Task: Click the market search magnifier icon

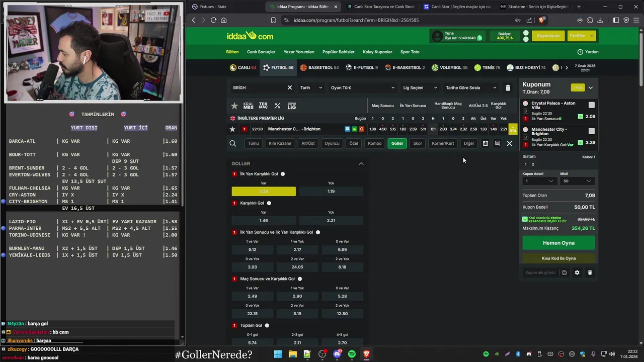Action: coord(233,143)
